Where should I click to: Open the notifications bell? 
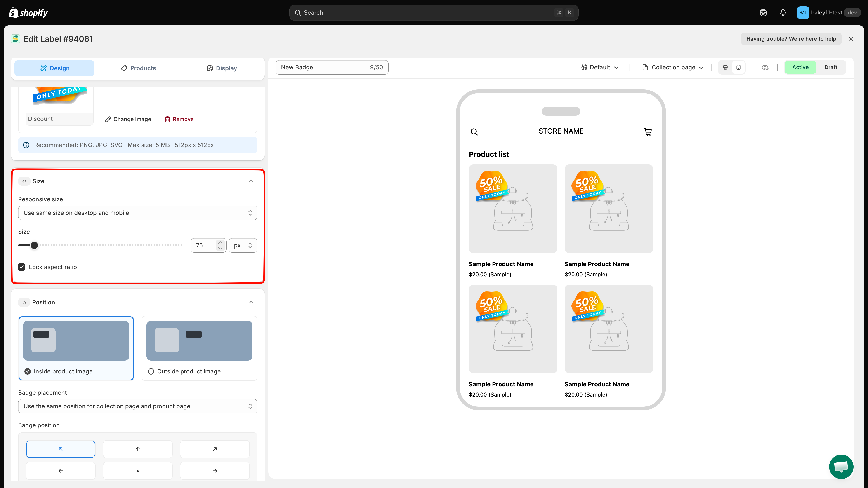coord(783,12)
